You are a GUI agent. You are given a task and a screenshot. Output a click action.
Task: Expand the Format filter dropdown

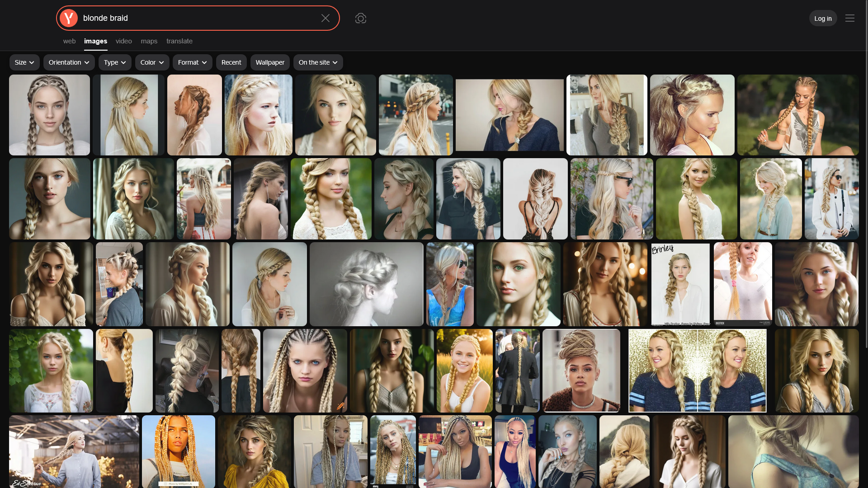tap(192, 62)
